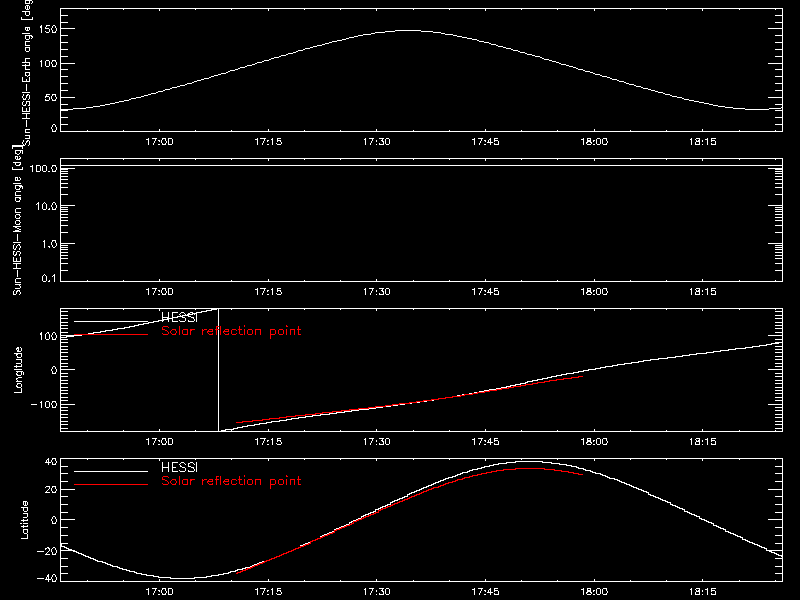This screenshot has width=800, height=600.
Task: Click 18:15 time label under Earth angle plot
Action: click(703, 142)
